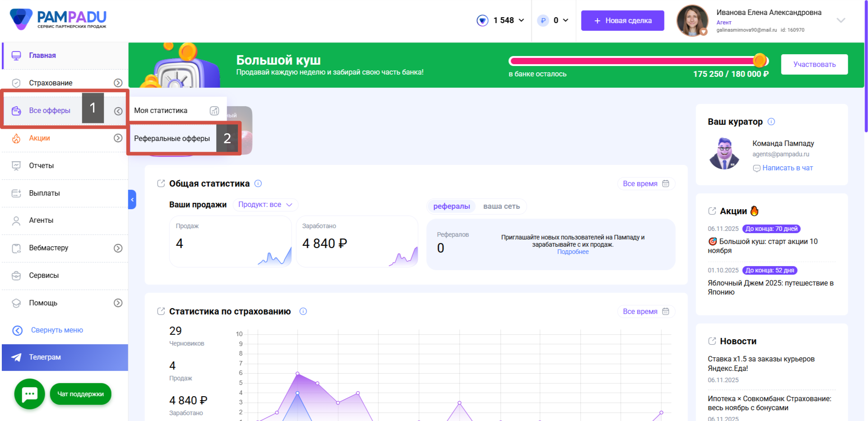
Task: Open external link icon next to Новости
Action: 712,341
